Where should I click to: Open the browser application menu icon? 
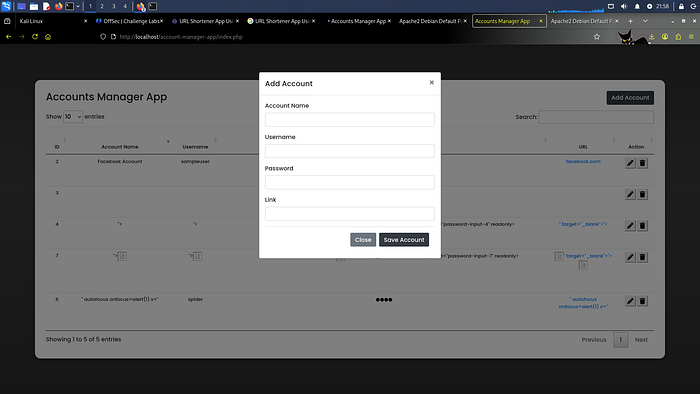[691, 37]
